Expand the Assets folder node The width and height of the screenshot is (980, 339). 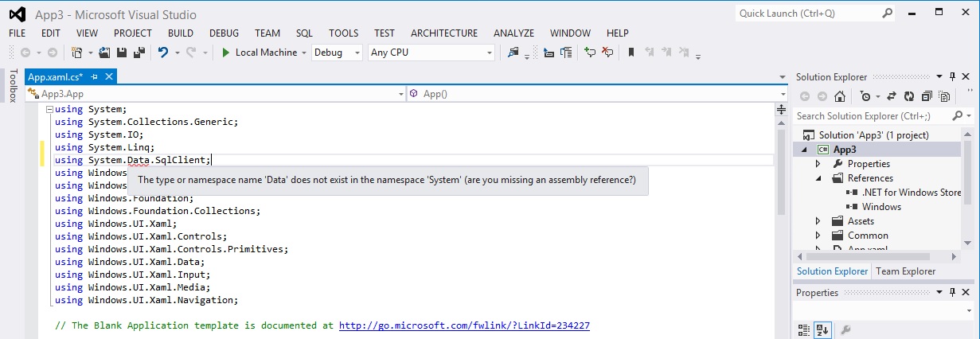(818, 221)
